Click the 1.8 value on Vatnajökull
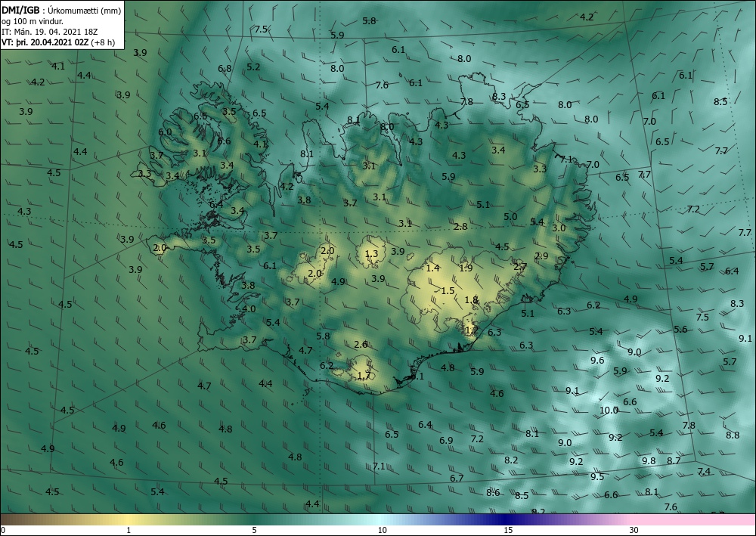 (471, 300)
